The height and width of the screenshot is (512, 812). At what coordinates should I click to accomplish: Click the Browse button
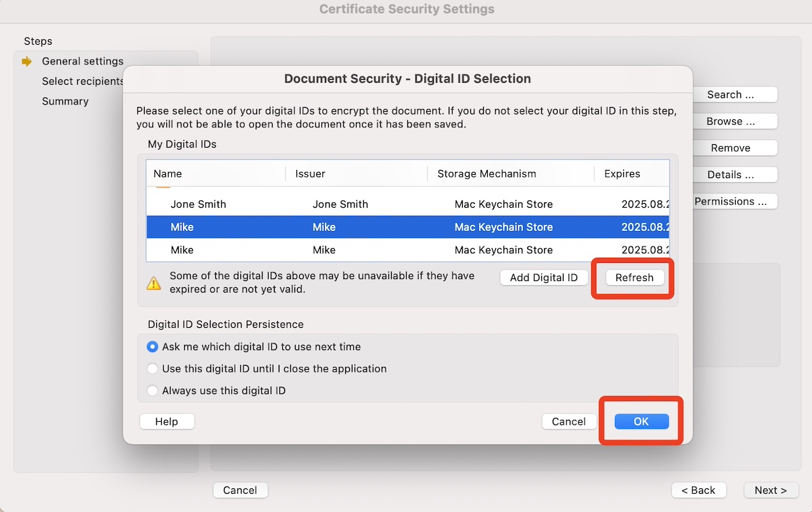click(x=735, y=121)
